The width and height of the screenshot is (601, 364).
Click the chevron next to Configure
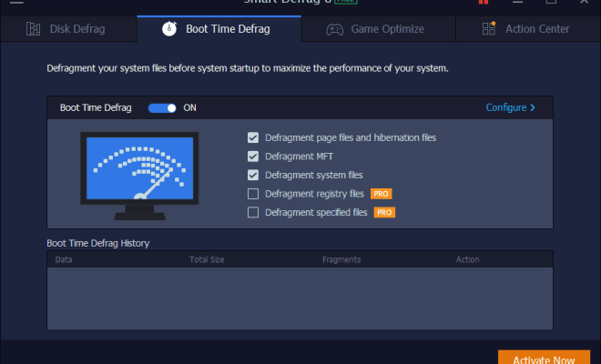tap(533, 107)
